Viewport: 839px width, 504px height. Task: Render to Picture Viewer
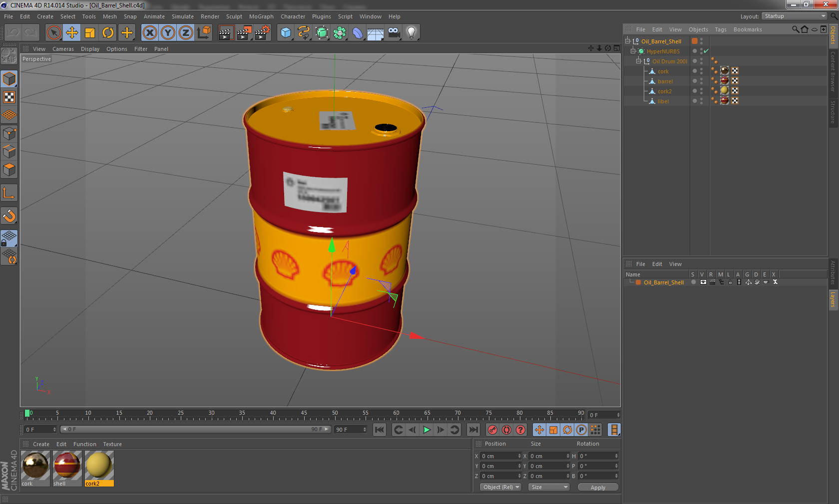[244, 33]
